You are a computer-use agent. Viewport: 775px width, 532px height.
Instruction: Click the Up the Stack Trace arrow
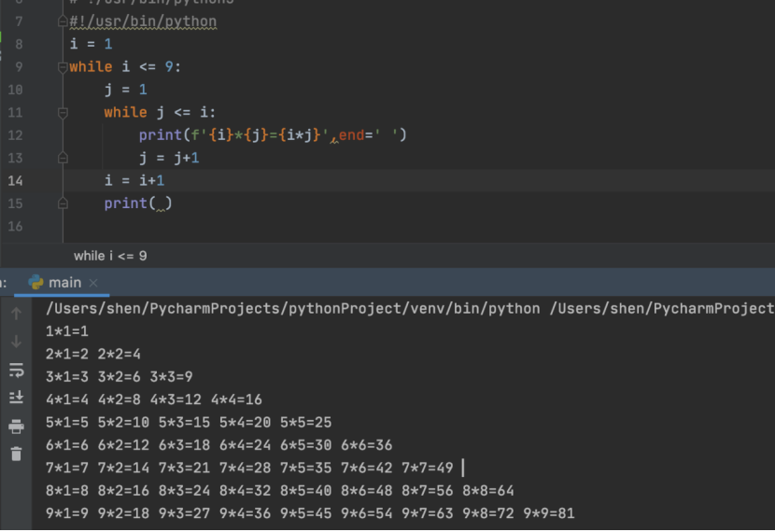(16, 314)
